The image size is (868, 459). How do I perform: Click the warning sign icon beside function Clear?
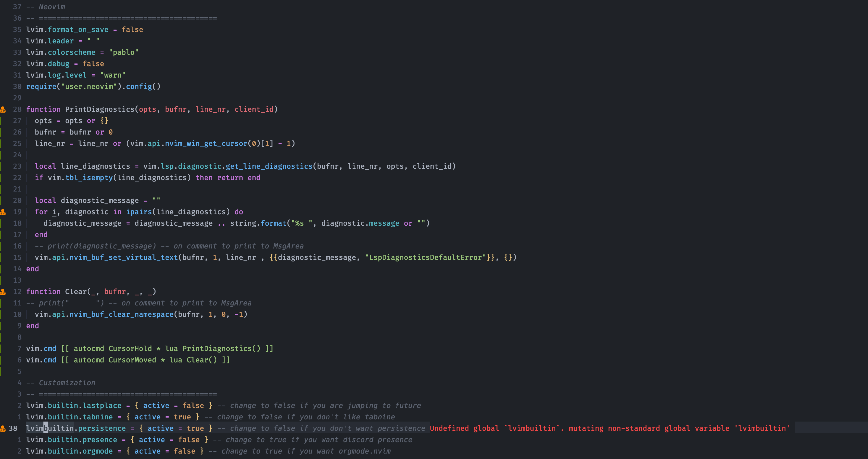(x=3, y=292)
